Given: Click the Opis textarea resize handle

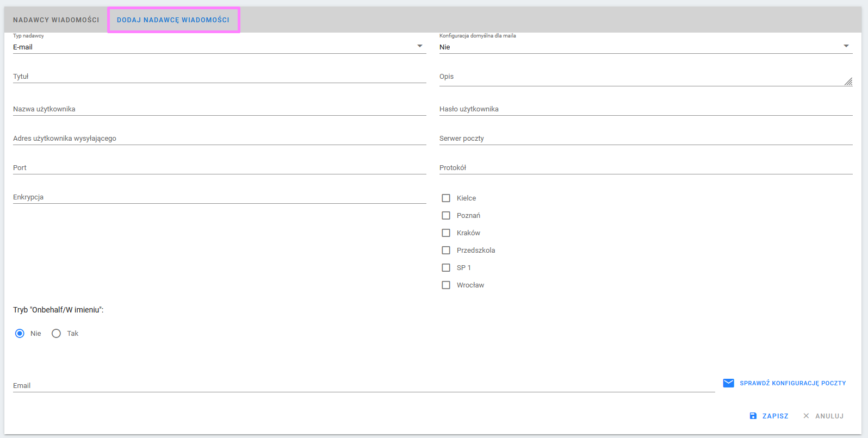Looking at the screenshot, I should (848, 82).
